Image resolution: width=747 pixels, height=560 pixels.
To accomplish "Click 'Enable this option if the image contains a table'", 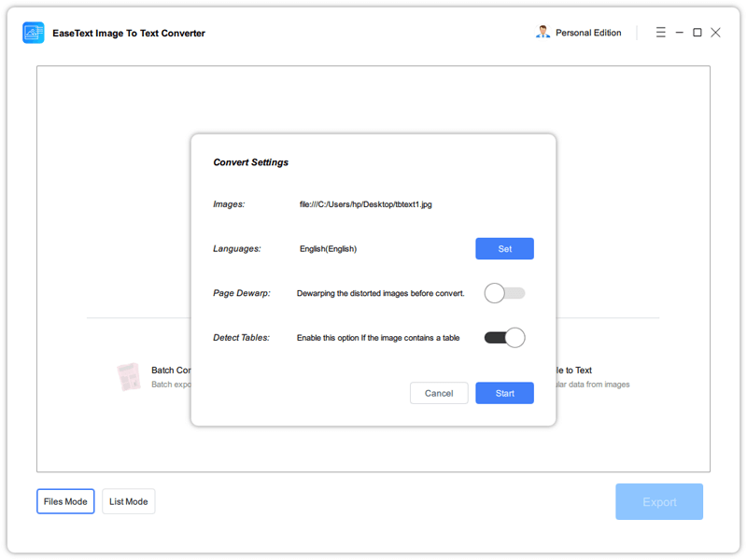I will (x=378, y=338).
